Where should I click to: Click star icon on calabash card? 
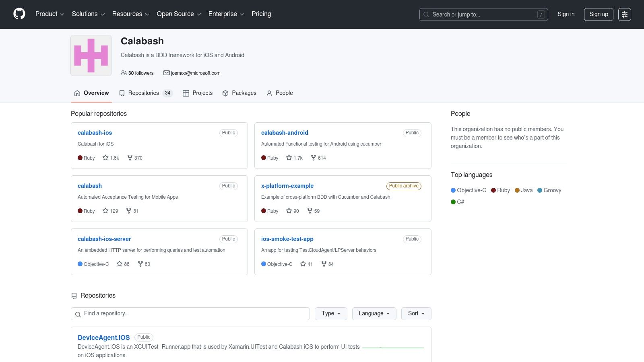pos(105,211)
